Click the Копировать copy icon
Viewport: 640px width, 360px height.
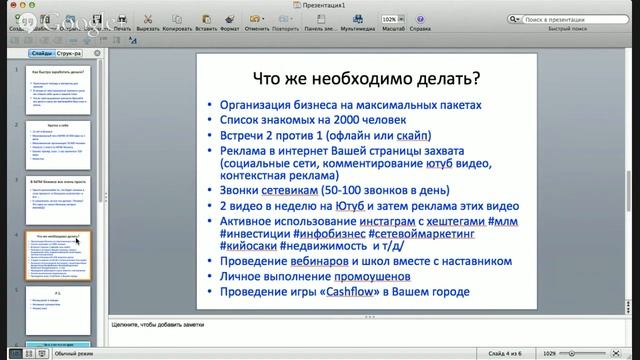tap(177, 19)
